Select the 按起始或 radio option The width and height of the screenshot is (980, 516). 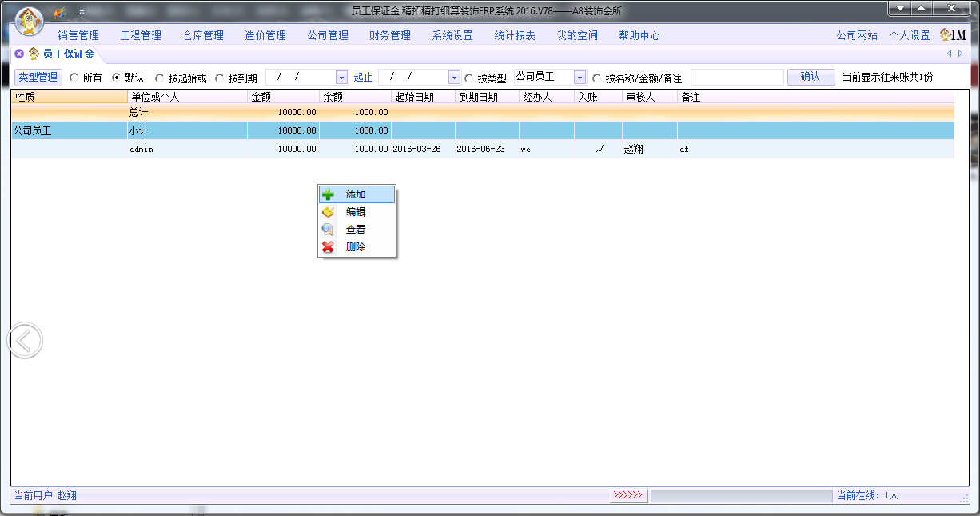pyautogui.click(x=160, y=78)
